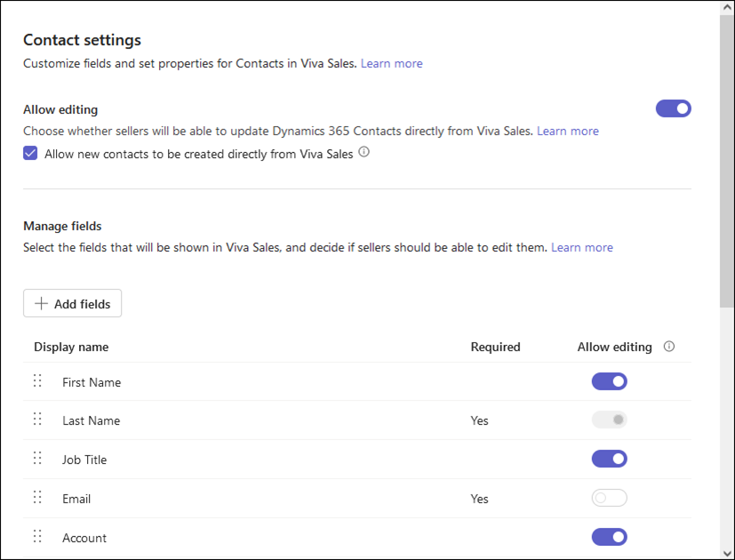Toggle off editing for Job Title

point(610,460)
